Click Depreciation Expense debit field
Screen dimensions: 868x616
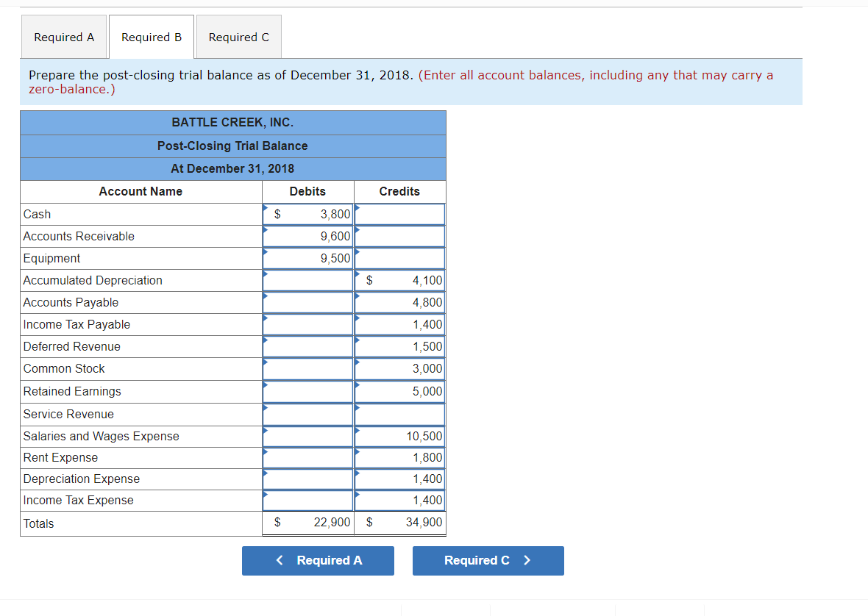[x=307, y=479]
